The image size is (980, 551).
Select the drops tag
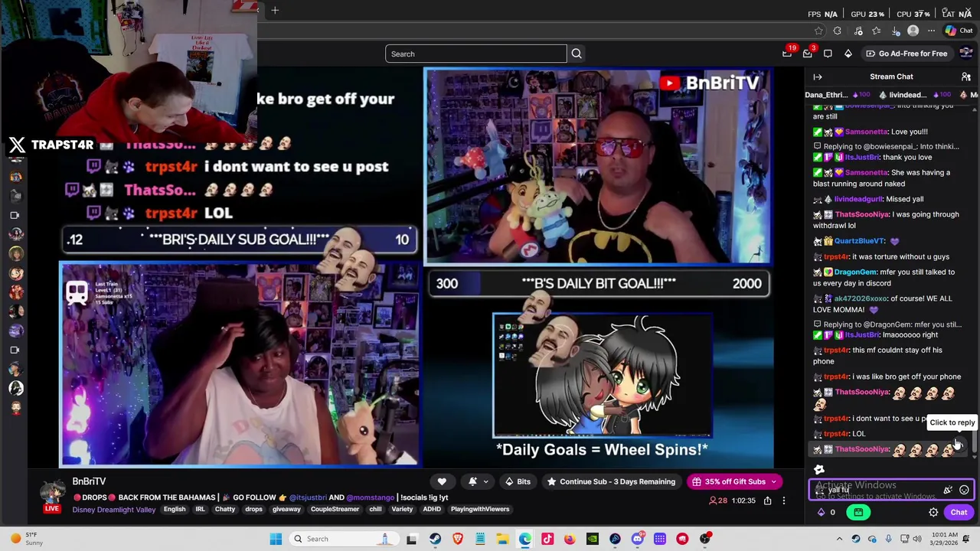[x=254, y=510]
